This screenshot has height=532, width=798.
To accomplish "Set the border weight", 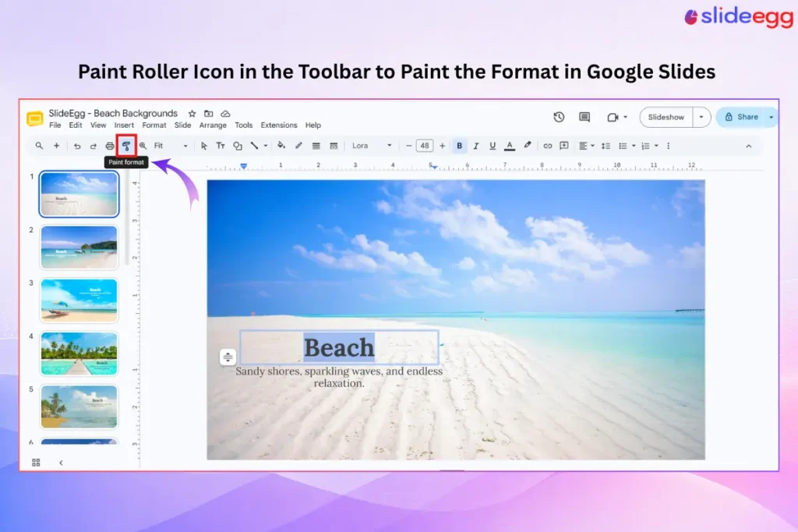I will tap(316, 146).
